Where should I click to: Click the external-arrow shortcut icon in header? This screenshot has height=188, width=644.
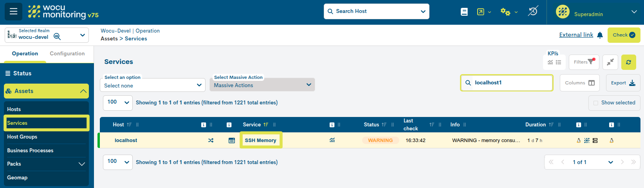[x=481, y=12]
